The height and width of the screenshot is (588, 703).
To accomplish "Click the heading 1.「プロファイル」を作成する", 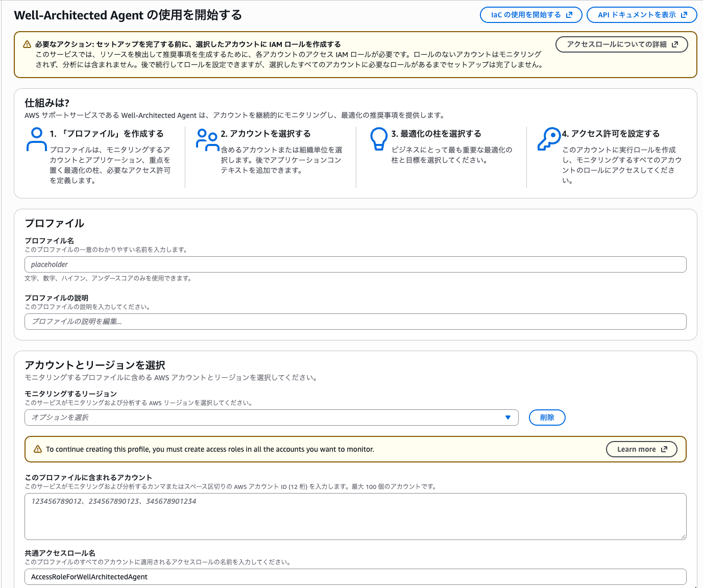I will (107, 134).
